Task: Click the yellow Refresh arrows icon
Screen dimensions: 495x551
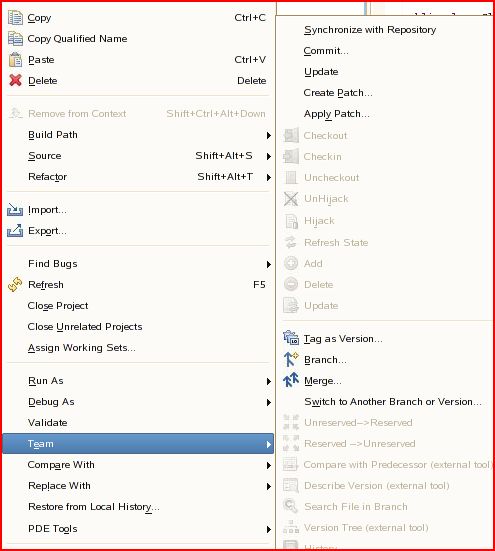Action: click(x=15, y=285)
